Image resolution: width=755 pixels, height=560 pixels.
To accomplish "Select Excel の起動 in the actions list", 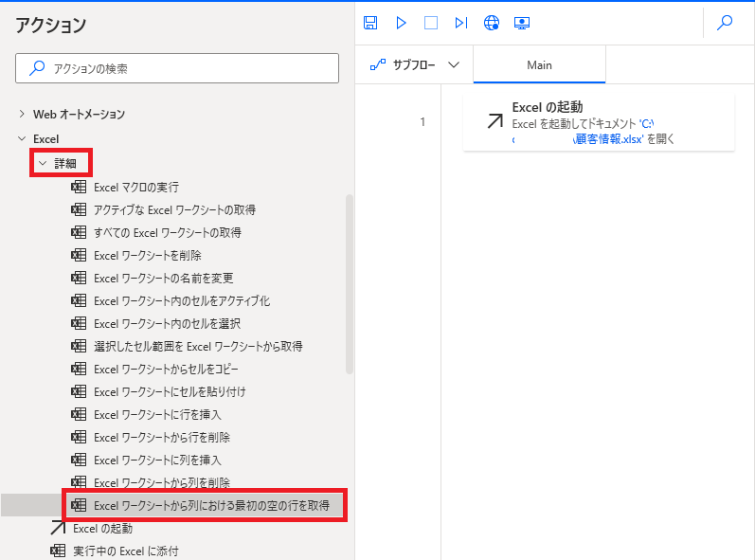I will [x=102, y=528].
